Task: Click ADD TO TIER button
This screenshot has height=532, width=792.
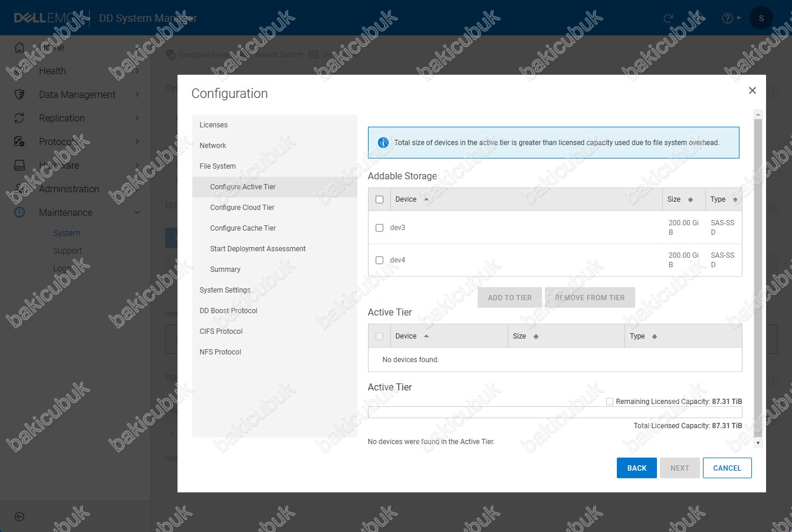Action: coord(510,297)
